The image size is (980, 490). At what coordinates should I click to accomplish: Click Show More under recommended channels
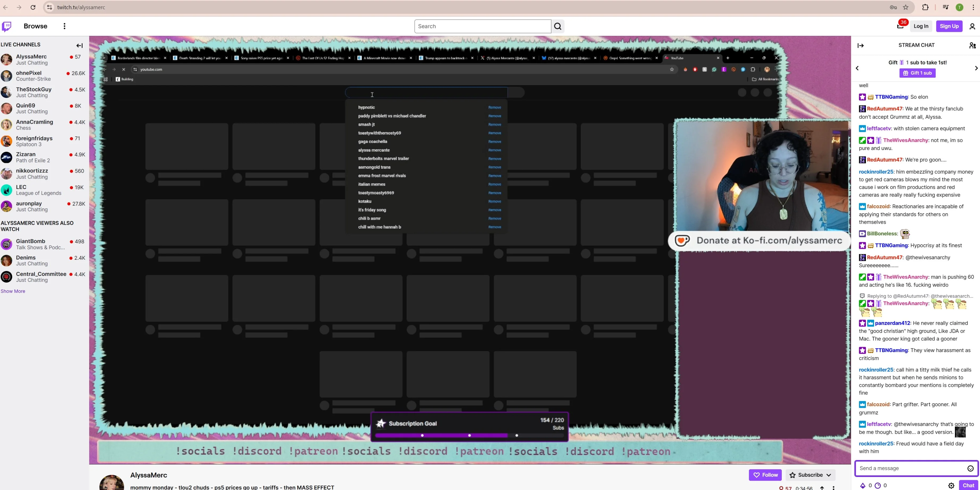(13, 291)
